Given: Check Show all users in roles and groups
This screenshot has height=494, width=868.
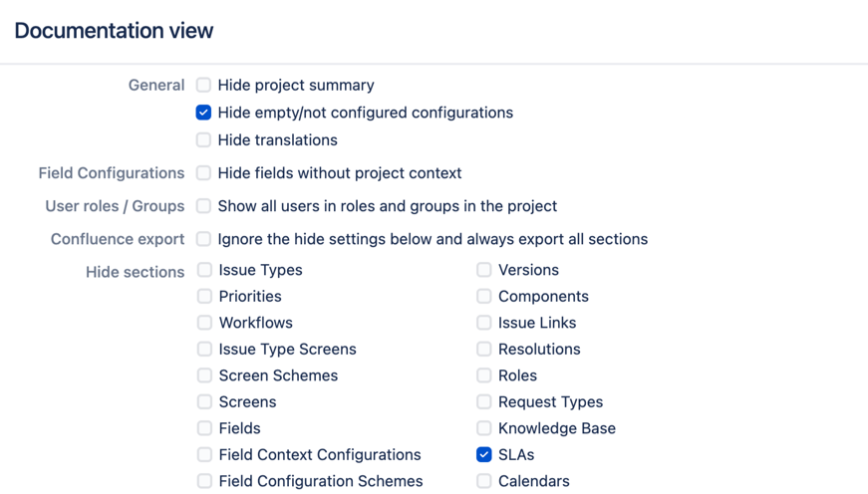Looking at the screenshot, I should (x=203, y=206).
